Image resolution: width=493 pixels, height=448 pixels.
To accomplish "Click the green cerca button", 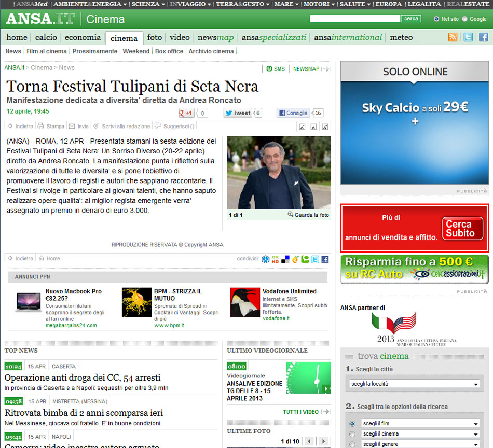I will click(x=411, y=19).
